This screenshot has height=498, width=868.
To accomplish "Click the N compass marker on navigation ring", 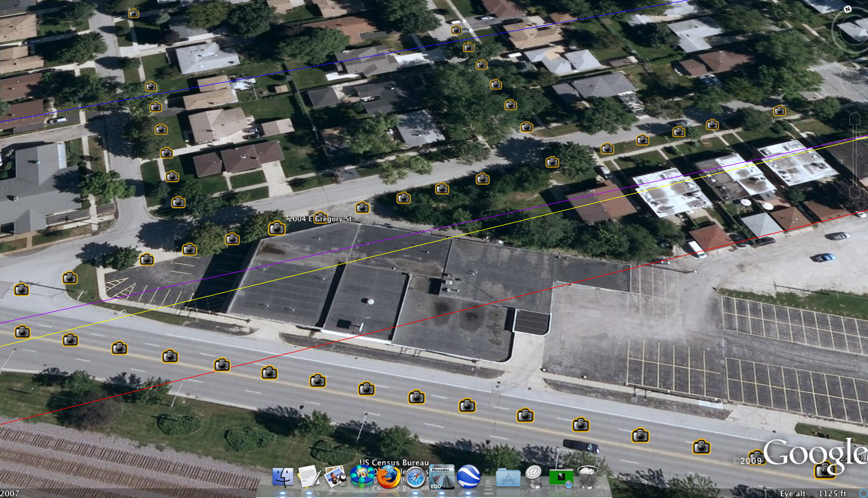I will tap(848, 10).
